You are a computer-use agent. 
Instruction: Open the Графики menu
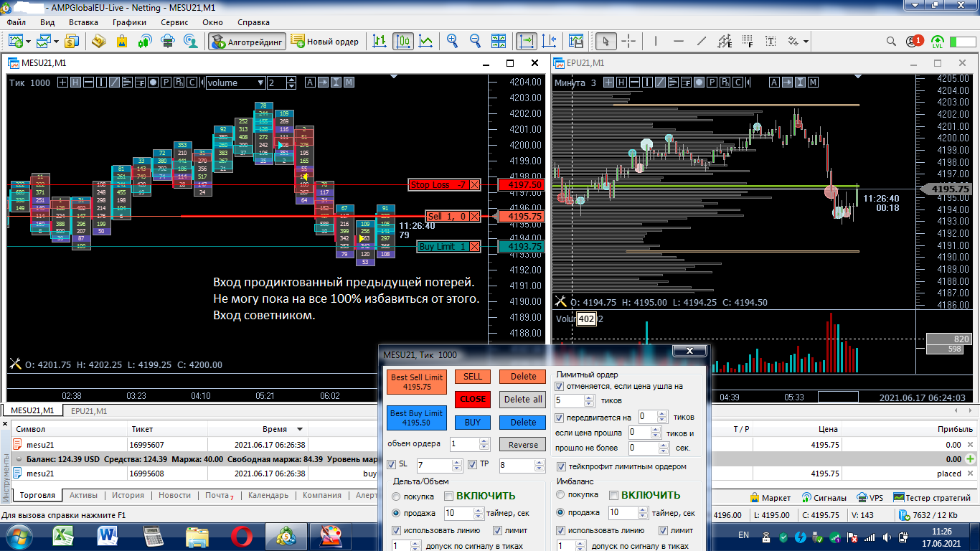129,22
